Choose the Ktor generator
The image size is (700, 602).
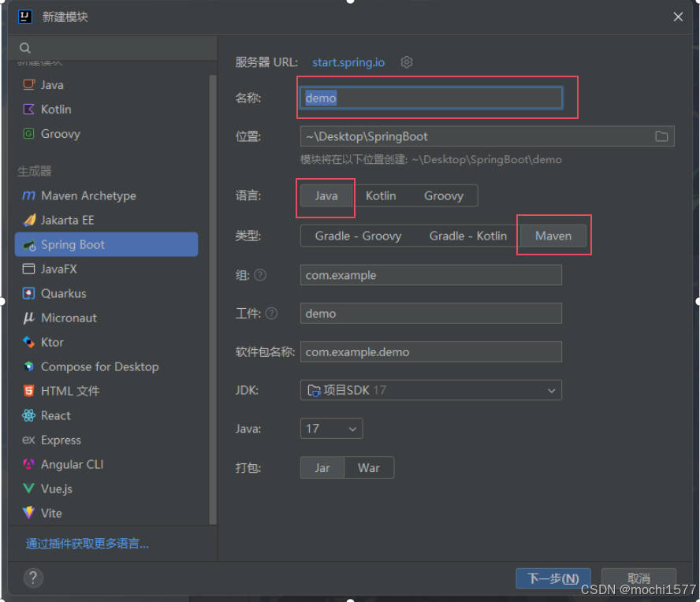49,342
